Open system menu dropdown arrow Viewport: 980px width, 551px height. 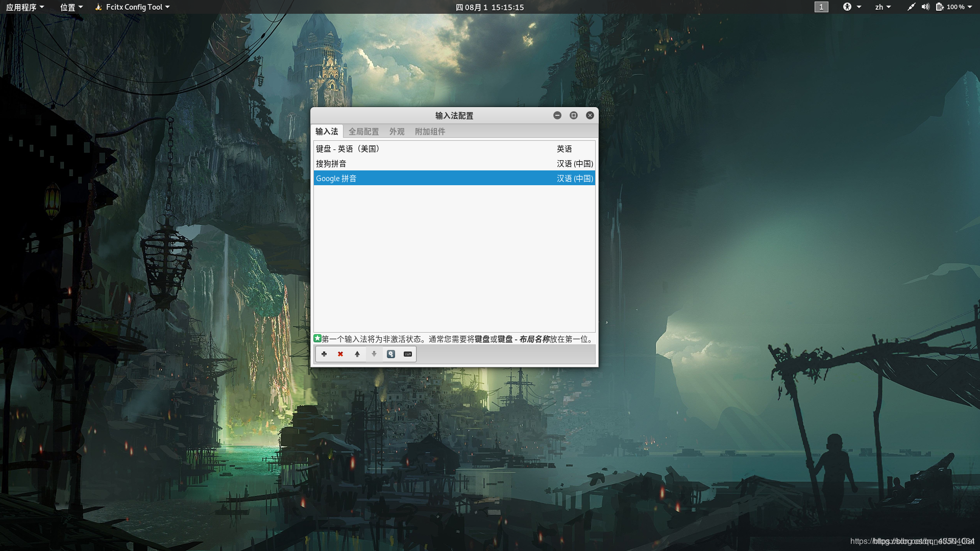[970, 7]
